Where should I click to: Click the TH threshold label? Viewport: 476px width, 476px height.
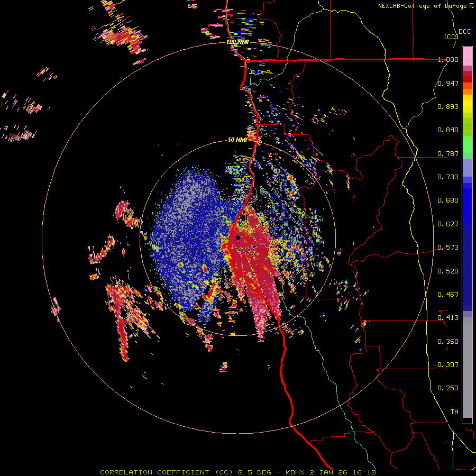pyautogui.click(x=454, y=412)
